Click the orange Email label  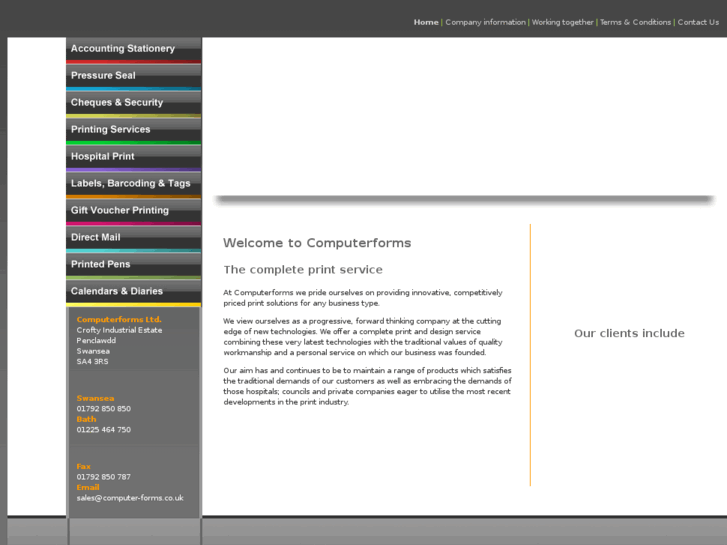[88, 487]
